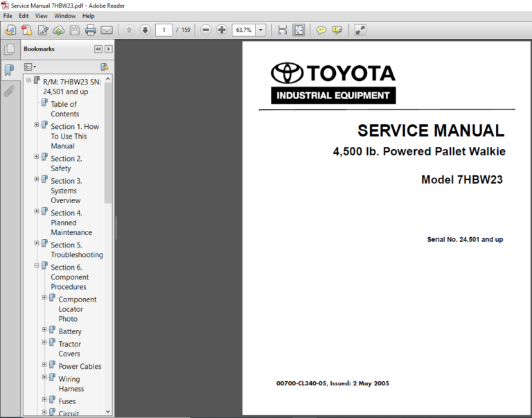Click the Zoom Out minus button
532x418 pixels.
[206, 30]
